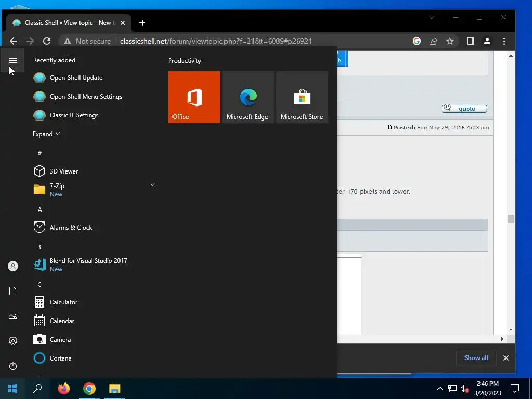Viewport: 532px width, 399px height.
Task: Open Firefox from the taskbar
Action: [x=64, y=389]
